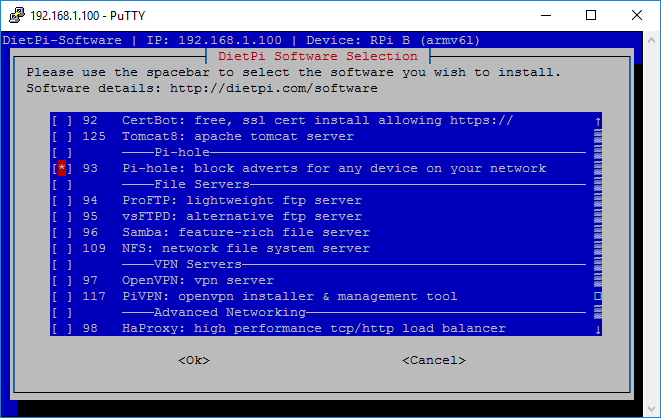Viewport: 661px width, 418px height.
Task: Click the software list up arrow
Action: click(x=598, y=122)
